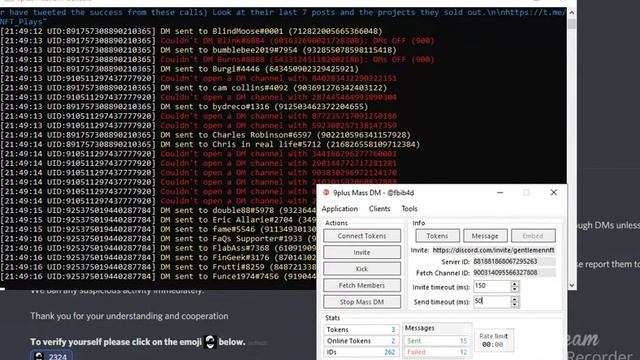
Task: Click the Fetch Channel ID field
Action: pyautogui.click(x=514, y=273)
